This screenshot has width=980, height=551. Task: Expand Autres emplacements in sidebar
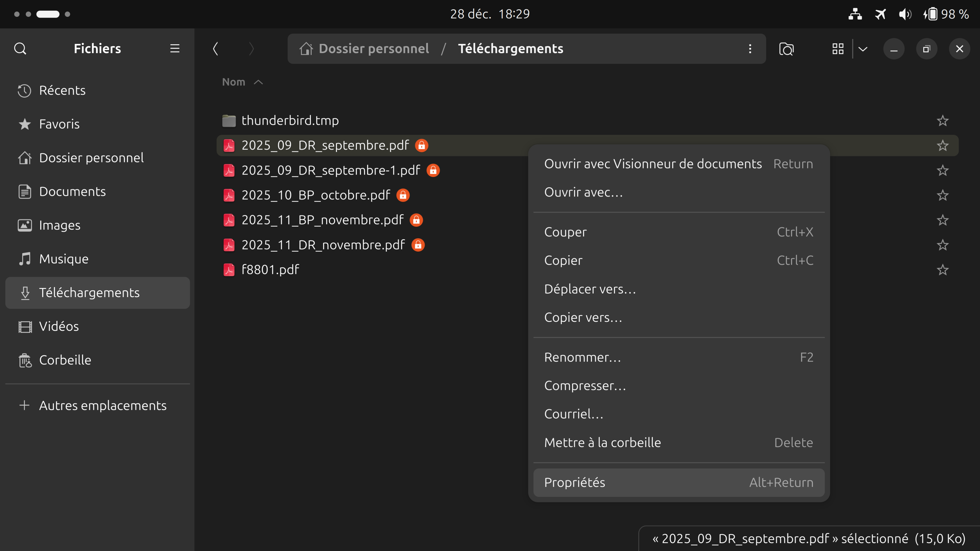[102, 405]
